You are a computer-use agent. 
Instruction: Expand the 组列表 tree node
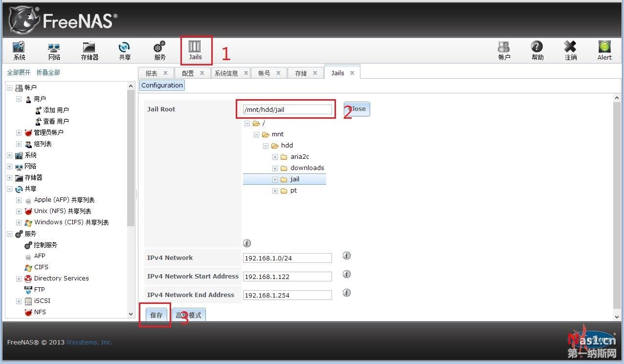tap(19, 144)
